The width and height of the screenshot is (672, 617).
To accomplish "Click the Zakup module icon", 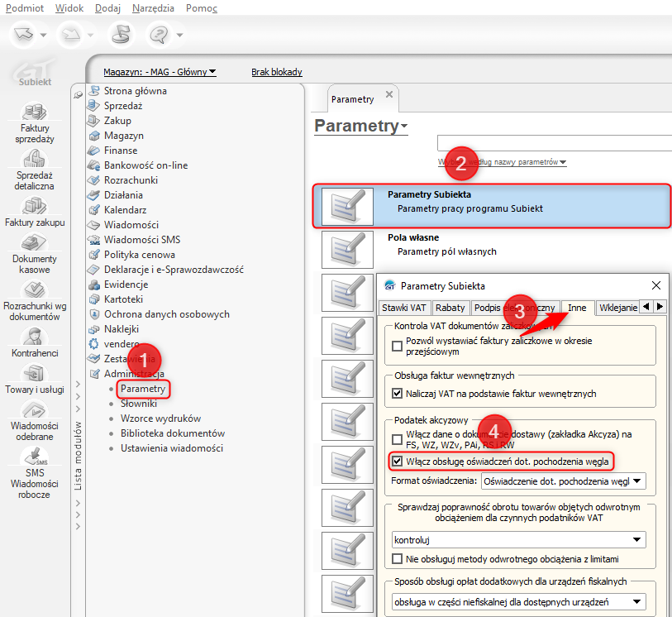I will point(94,121).
